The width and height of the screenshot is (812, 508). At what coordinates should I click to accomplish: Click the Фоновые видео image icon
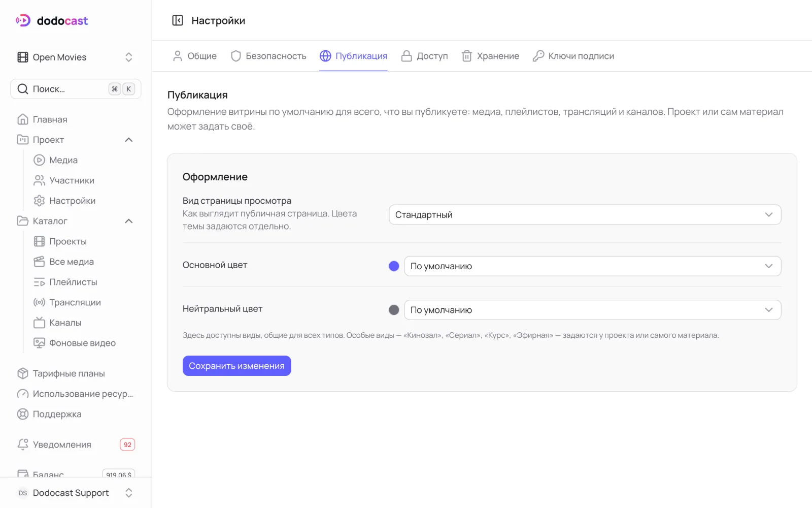pos(39,343)
